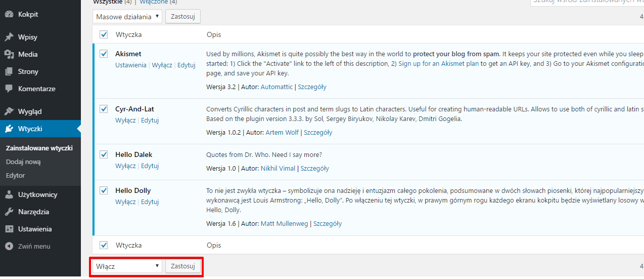This screenshot has width=644, height=279.
Task: Open Kokpit in the sidebar menu
Action: tap(40, 15)
